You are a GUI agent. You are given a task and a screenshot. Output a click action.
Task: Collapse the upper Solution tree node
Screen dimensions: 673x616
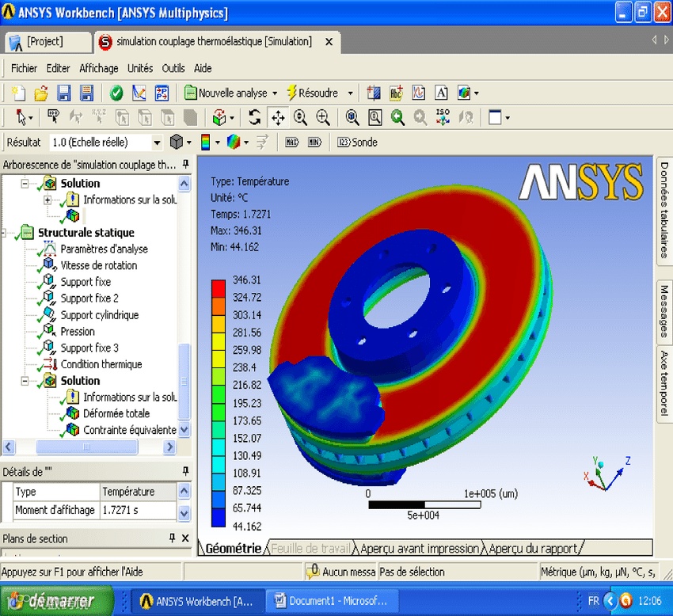pos(25,184)
